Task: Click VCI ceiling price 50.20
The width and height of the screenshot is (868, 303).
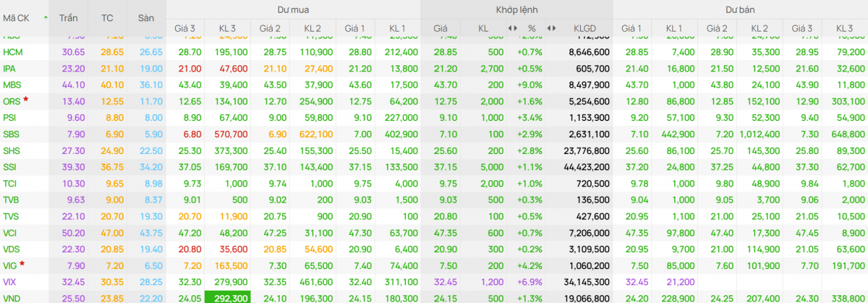Action: (74, 232)
